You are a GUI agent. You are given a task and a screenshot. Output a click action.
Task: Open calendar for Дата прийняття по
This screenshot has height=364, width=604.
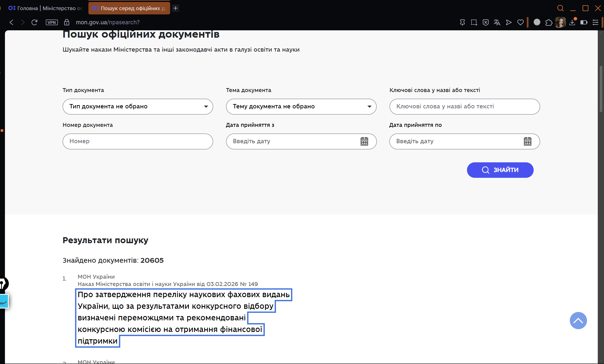(527, 141)
